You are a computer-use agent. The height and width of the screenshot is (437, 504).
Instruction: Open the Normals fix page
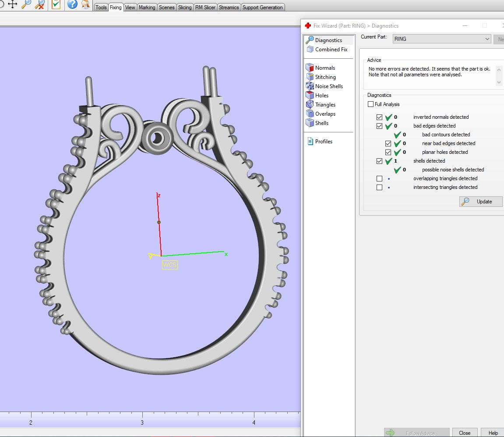(324, 68)
